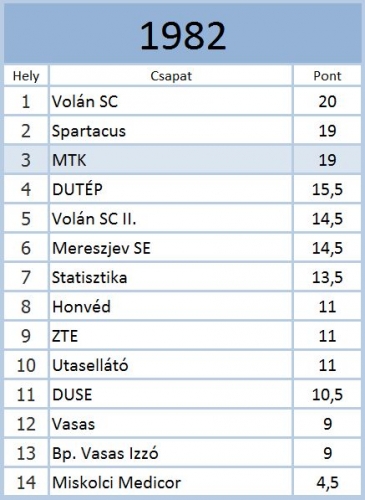
Task: Click the DUSE team cell
Action: click(171, 395)
